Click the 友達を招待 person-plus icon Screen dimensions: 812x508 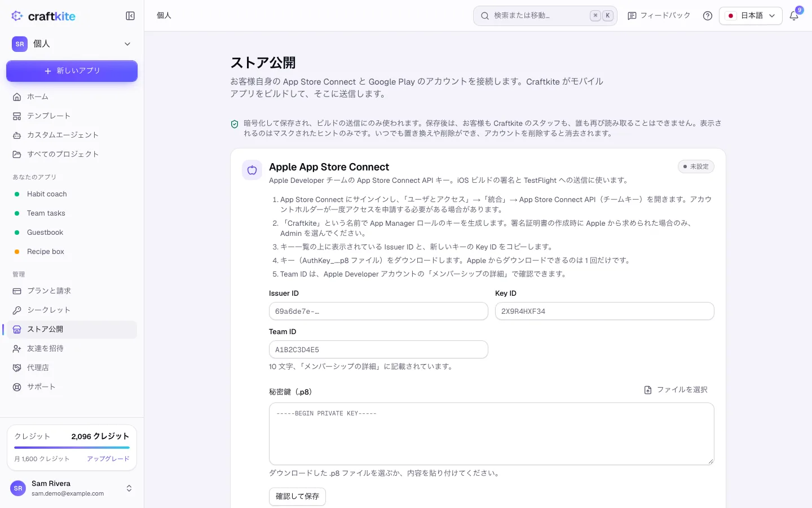tap(17, 348)
